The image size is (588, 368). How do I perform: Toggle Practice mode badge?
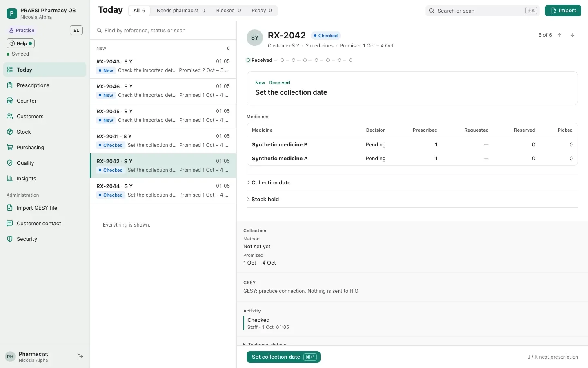(x=22, y=30)
